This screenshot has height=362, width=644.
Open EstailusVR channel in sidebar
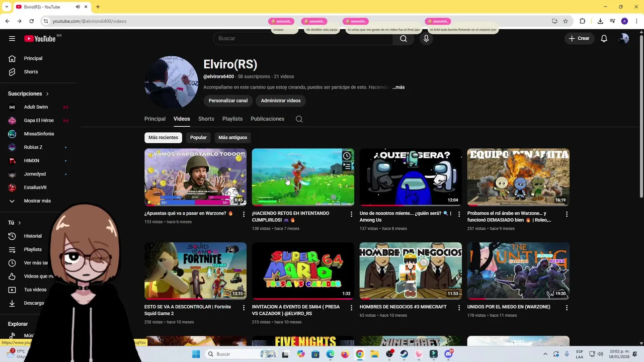[x=35, y=188]
